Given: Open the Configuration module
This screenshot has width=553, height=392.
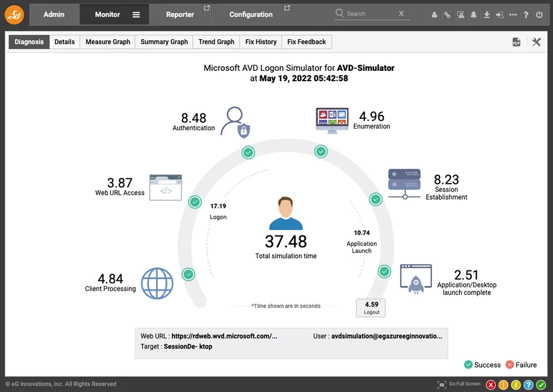Looking at the screenshot, I should click(x=251, y=15).
